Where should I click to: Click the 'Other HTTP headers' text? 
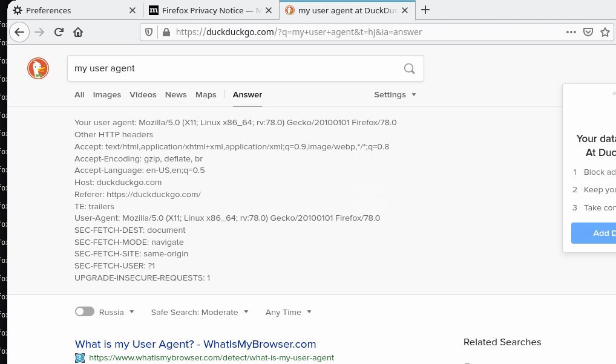click(114, 135)
